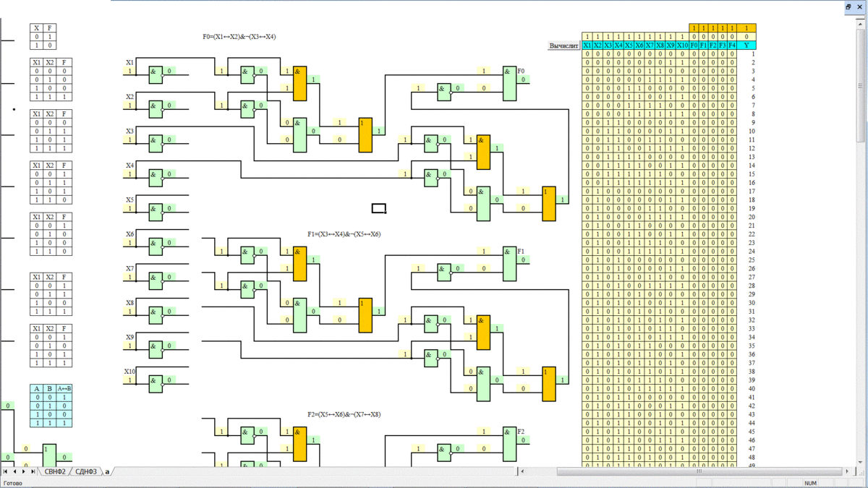Viewport: 868px width, 488px height.
Task: Select the F4 column header cell
Action: coord(732,46)
